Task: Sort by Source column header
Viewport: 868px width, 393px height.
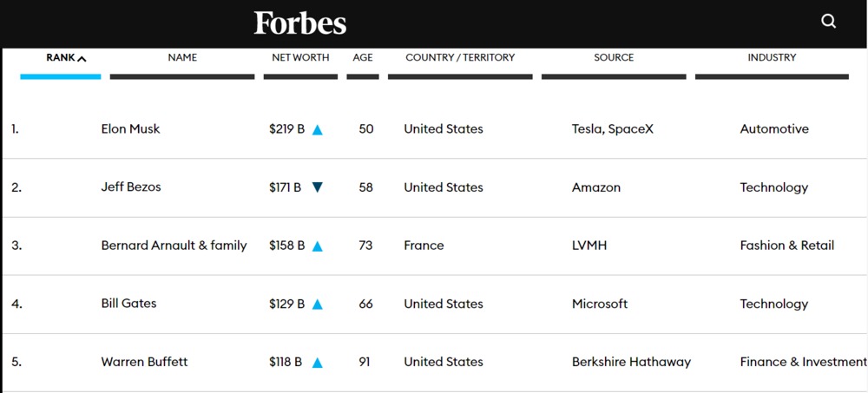Action: [x=614, y=57]
